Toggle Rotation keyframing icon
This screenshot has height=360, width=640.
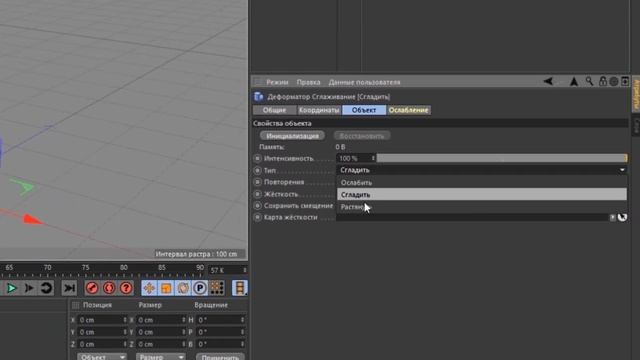pos(183,288)
